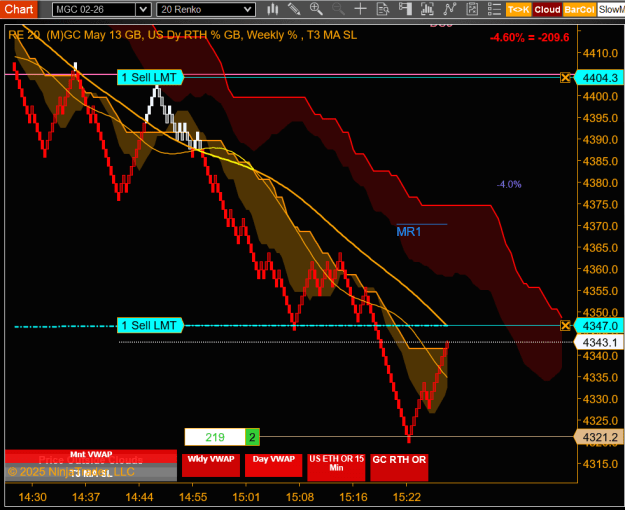Image resolution: width=625 pixels, height=510 pixels.
Task: Click the Mnt VWAP red bar
Action: [x=91, y=456]
